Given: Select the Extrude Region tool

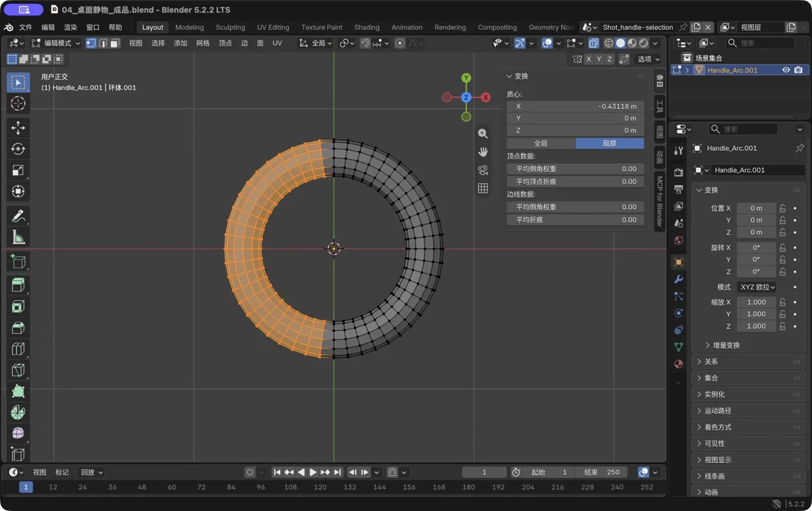Looking at the screenshot, I should coord(18,286).
